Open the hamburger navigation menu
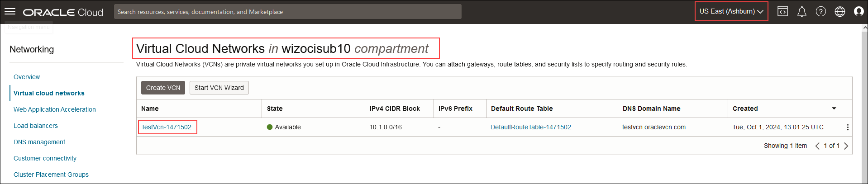Image resolution: width=868 pixels, height=184 pixels. [10, 12]
